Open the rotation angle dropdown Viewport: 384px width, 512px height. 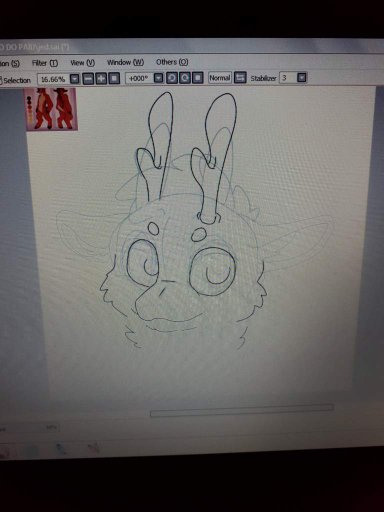point(159,78)
